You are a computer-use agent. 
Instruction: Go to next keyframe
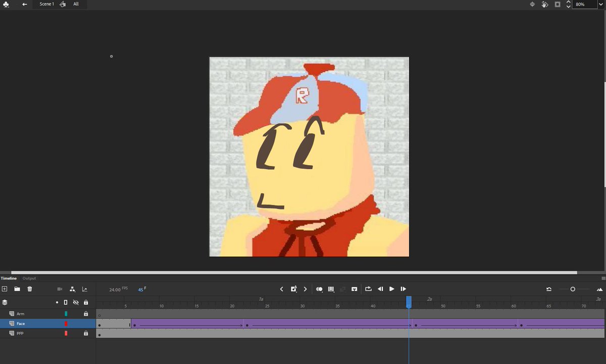[x=305, y=289]
